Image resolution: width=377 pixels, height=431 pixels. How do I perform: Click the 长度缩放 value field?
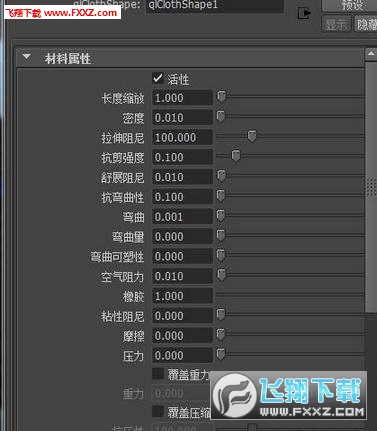click(182, 98)
